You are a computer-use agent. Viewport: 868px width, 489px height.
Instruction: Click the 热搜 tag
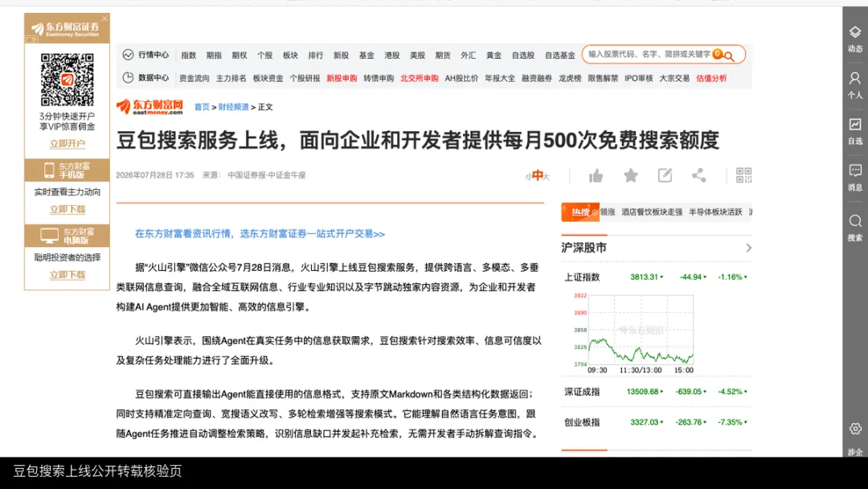(580, 212)
